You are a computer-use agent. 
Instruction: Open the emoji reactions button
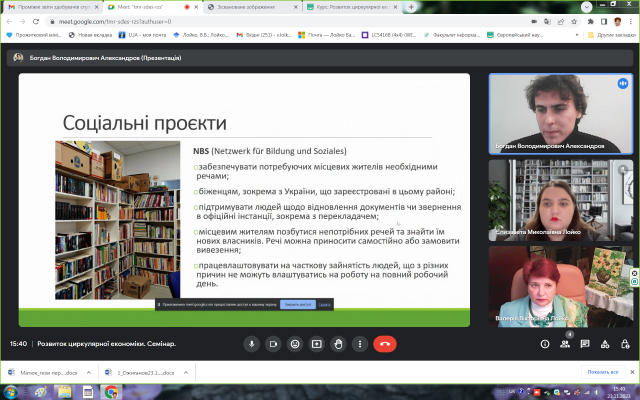point(294,343)
